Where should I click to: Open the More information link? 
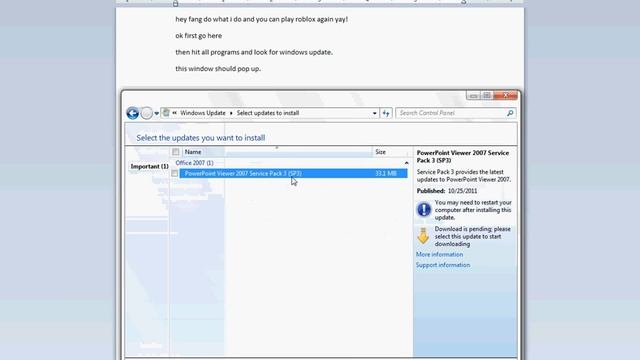pyautogui.click(x=439, y=254)
